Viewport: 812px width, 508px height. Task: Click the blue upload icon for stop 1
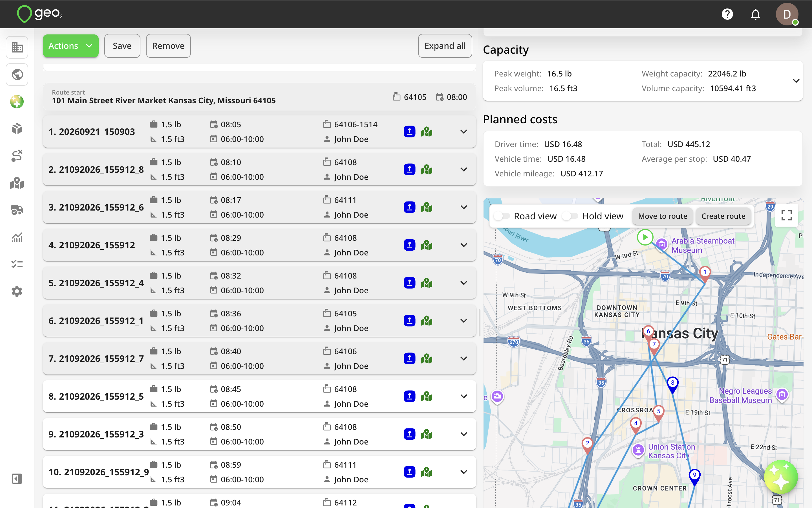(409, 132)
